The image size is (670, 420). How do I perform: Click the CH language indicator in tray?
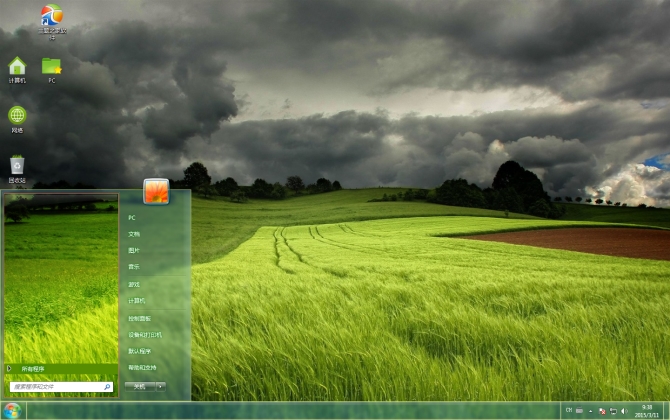point(569,410)
